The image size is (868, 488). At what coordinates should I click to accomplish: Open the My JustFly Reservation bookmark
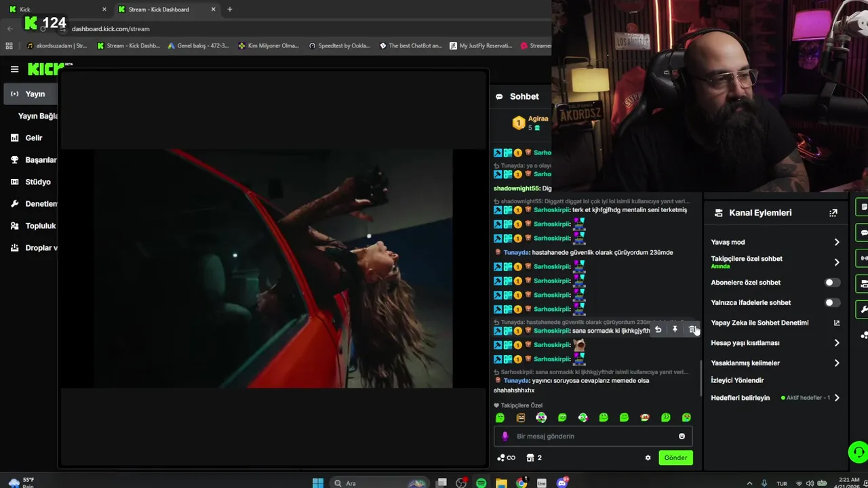[x=481, y=46]
